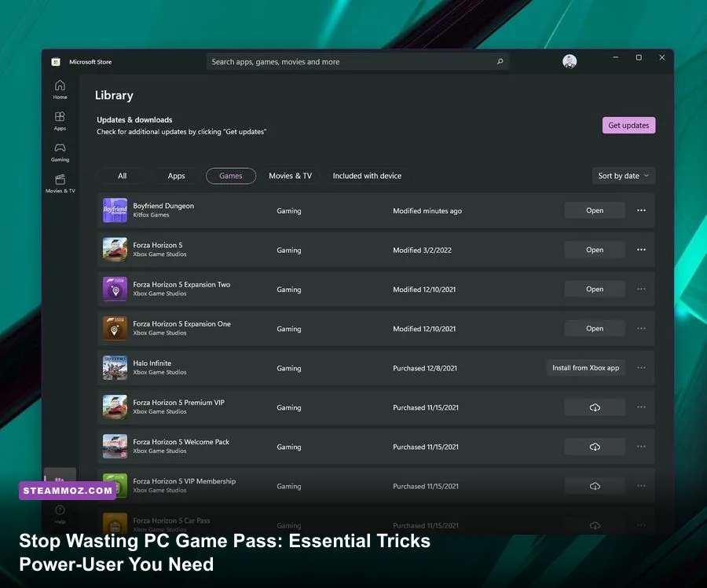Click the search apps input field
Image resolution: width=707 pixels, height=588 pixels.
[x=358, y=62]
